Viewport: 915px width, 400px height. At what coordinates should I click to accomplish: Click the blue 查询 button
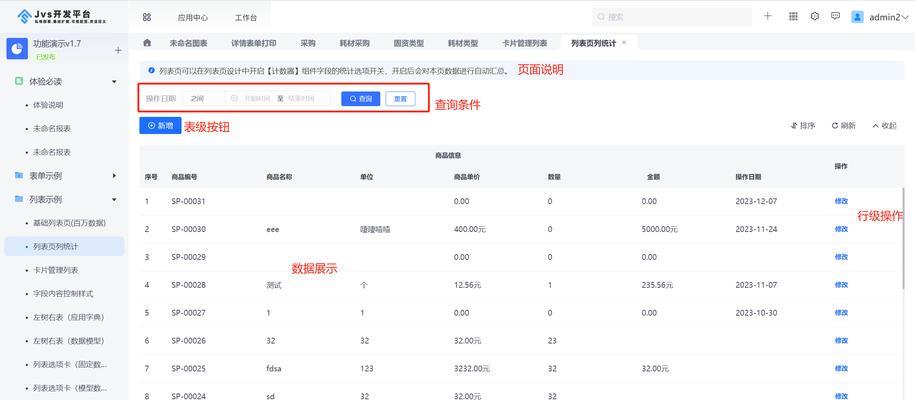tap(361, 99)
